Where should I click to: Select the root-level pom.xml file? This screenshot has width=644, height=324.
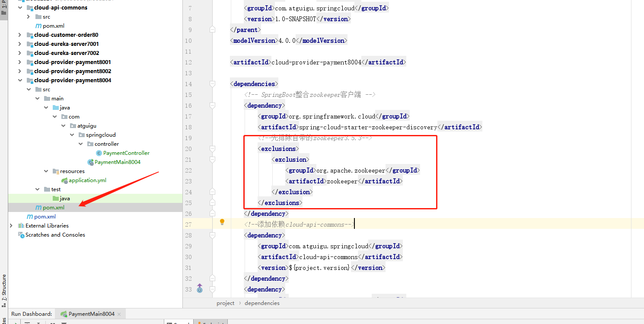point(45,217)
